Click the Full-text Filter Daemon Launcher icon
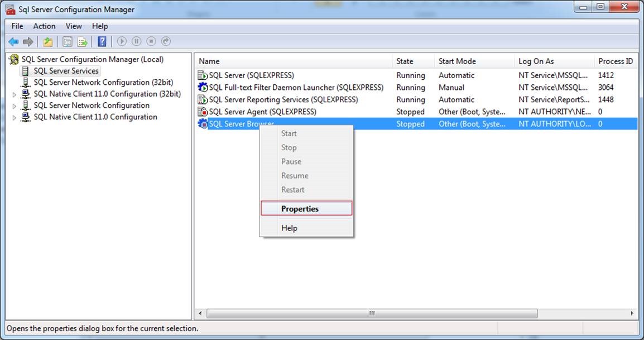Image resolution: width=644 pixels, height=340 pixels. (203, 87)
